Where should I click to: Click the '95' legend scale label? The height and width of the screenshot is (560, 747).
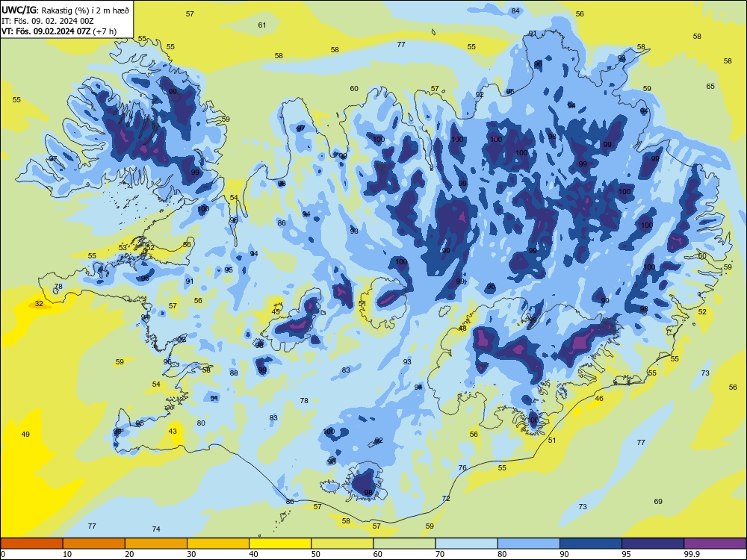[x=626, y=554]
